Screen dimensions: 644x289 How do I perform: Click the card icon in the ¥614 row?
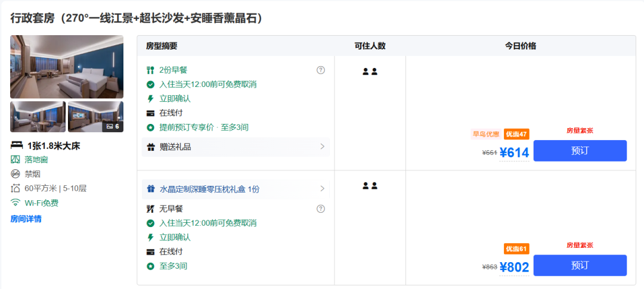tap(150, 113)
